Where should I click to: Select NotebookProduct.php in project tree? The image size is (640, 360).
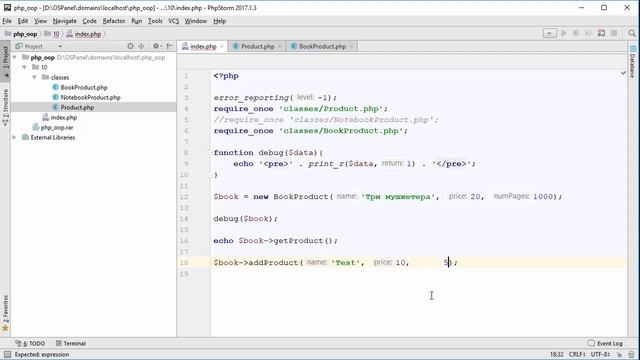point(91,98)
